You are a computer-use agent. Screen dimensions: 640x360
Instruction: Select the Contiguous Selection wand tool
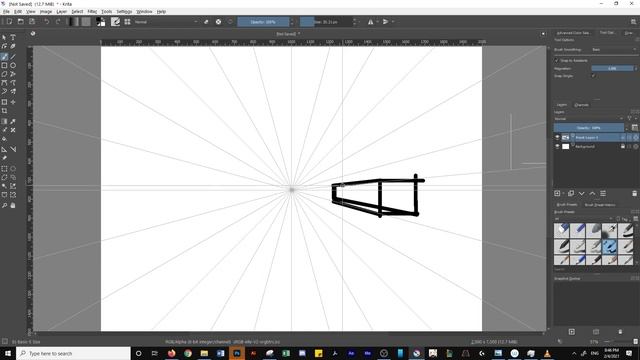(x=4, y=186)
